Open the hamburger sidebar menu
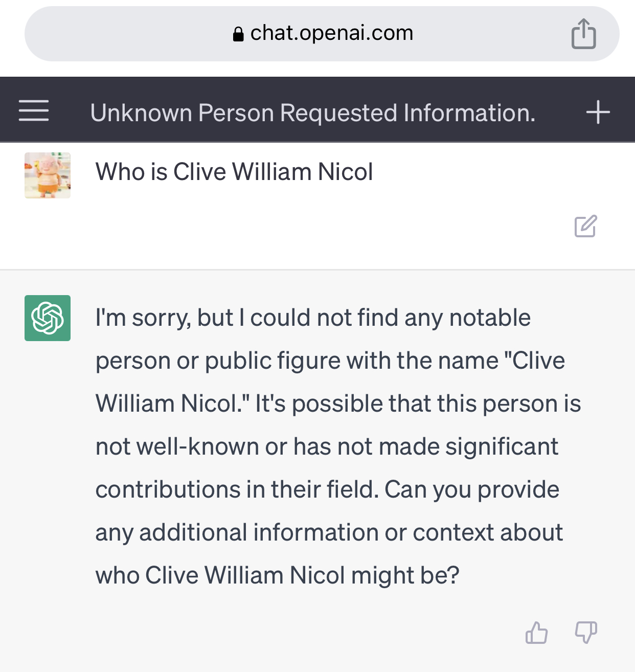The width and height of the screenshot is (635, 672). (34, 111)
